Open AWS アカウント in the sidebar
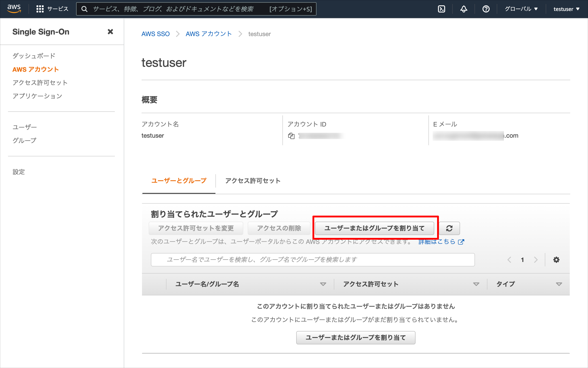Screen dimensions: 588x368 click(36, 69)
